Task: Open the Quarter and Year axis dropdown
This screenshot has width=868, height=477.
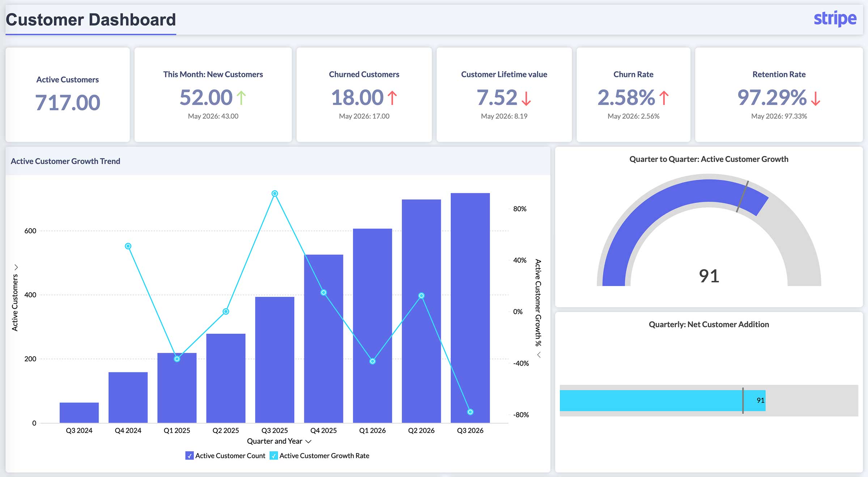Action: click(x=309, y=442)
